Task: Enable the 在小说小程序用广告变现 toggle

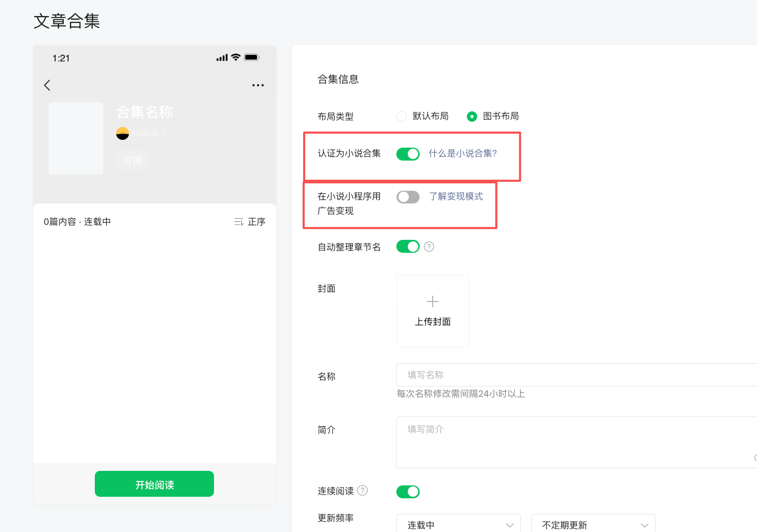Action: (x=408, y=197)
